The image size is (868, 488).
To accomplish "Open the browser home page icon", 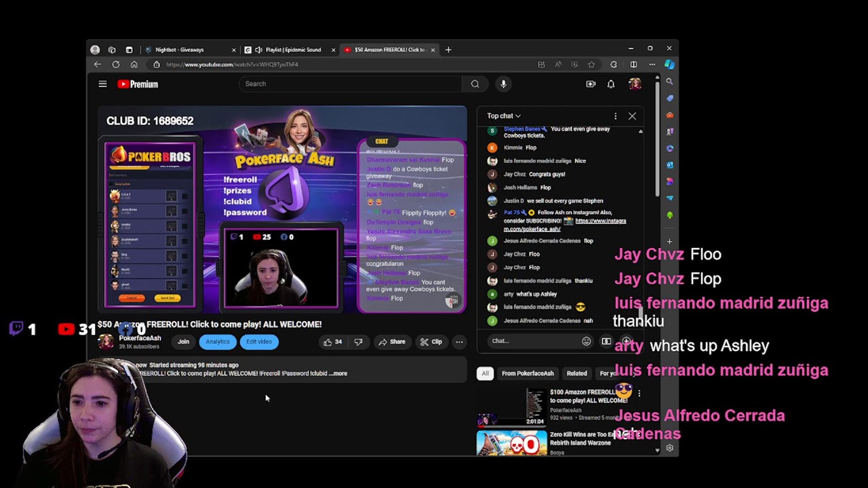I will point(134,64).
